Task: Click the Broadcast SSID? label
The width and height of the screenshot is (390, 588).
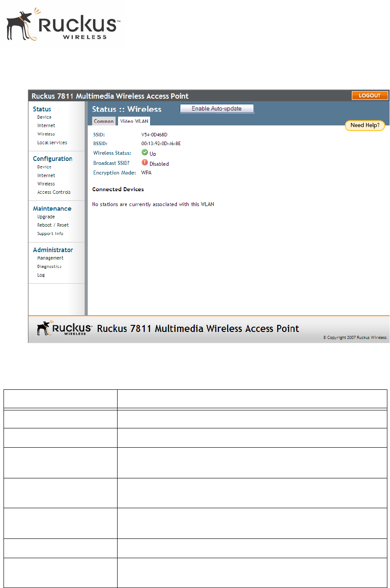Action: click(111, 163)
